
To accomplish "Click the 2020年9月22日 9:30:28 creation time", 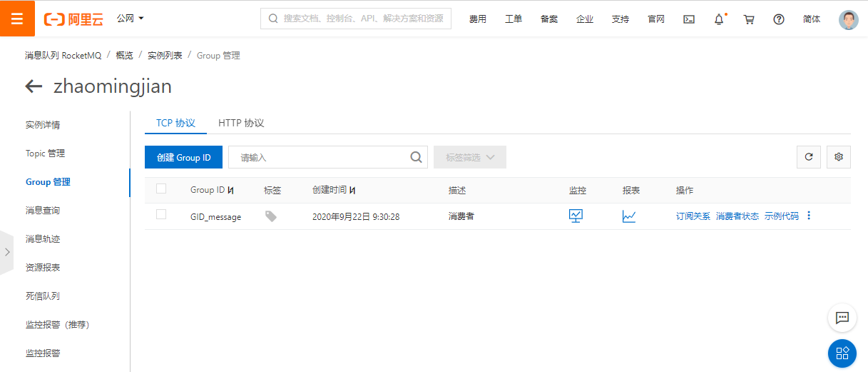I will [x=356, y=216].
